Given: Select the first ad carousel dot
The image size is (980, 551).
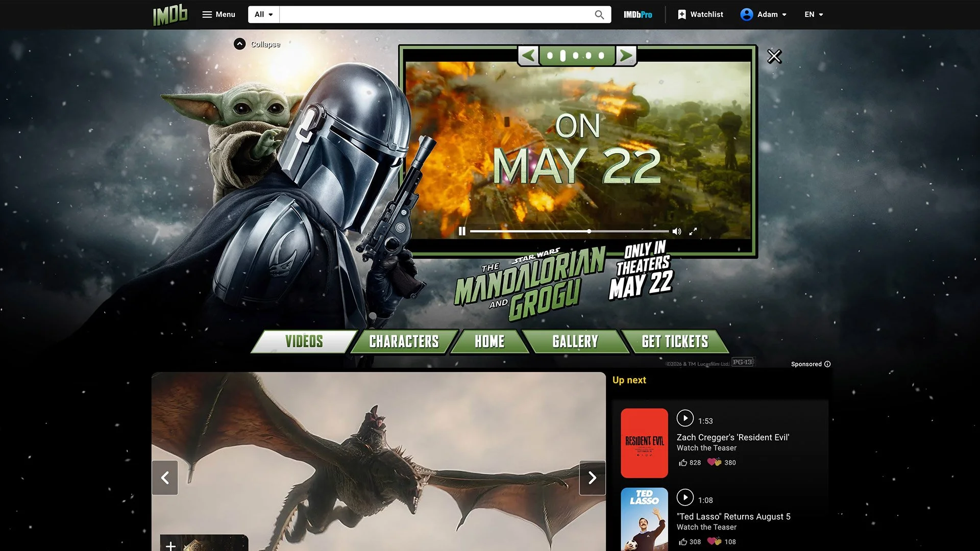Looking at the screenshot, I should 550,56.
